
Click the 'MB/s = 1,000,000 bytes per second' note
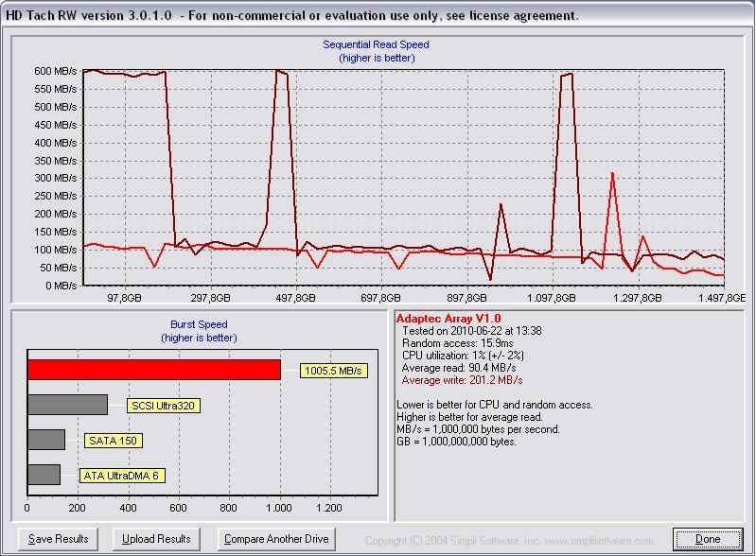point(478,429)
